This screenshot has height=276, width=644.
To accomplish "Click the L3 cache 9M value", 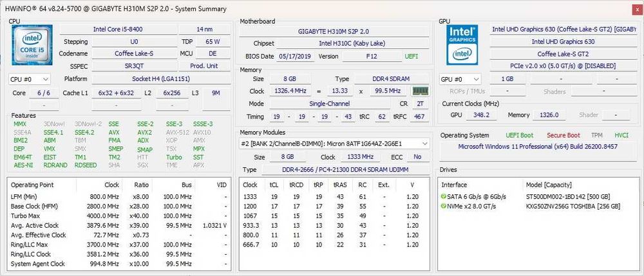I will [216, 93].
